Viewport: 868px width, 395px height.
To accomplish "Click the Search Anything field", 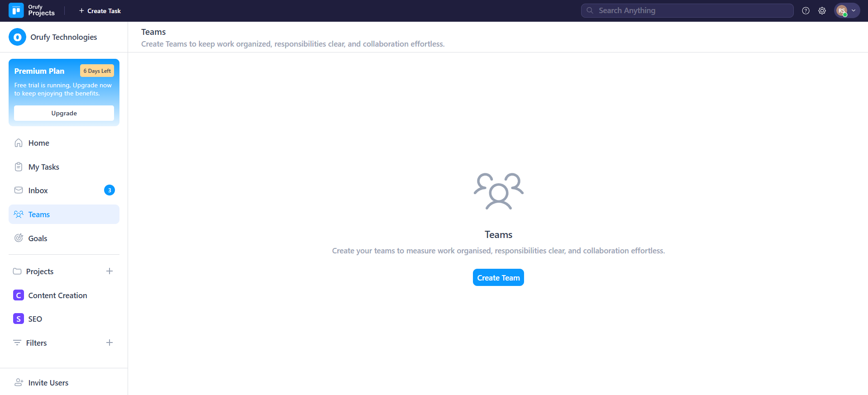I will 687,11.
